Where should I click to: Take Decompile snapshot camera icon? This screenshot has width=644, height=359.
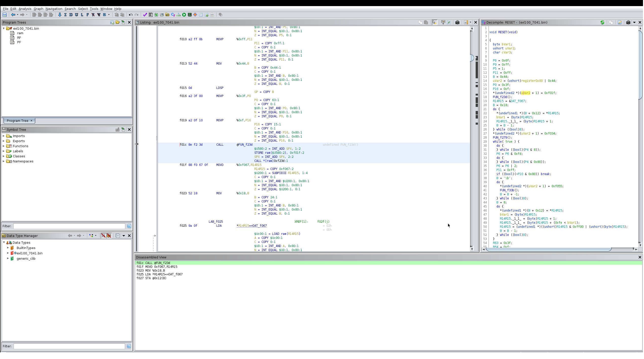click(628, 22)
